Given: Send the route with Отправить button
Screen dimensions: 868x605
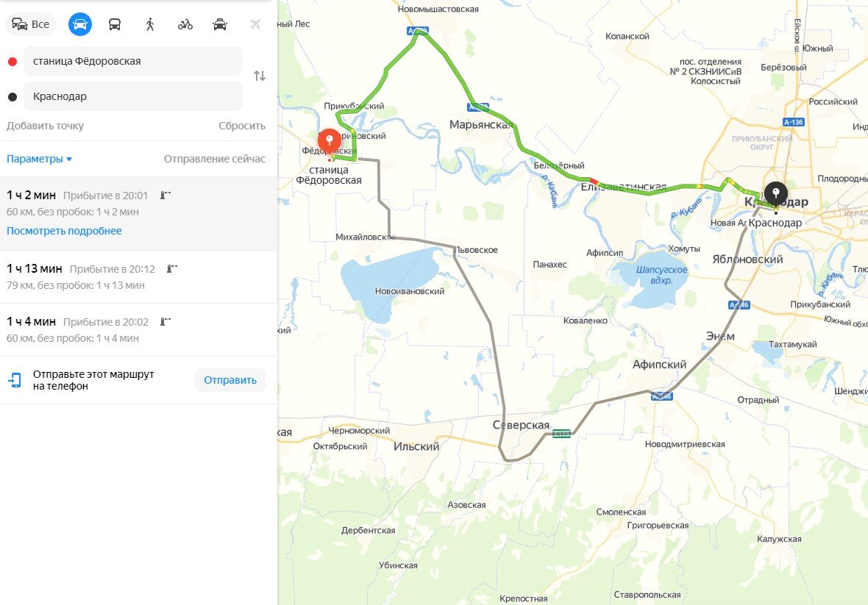Looking at the screenshot, I should (230, 381).
